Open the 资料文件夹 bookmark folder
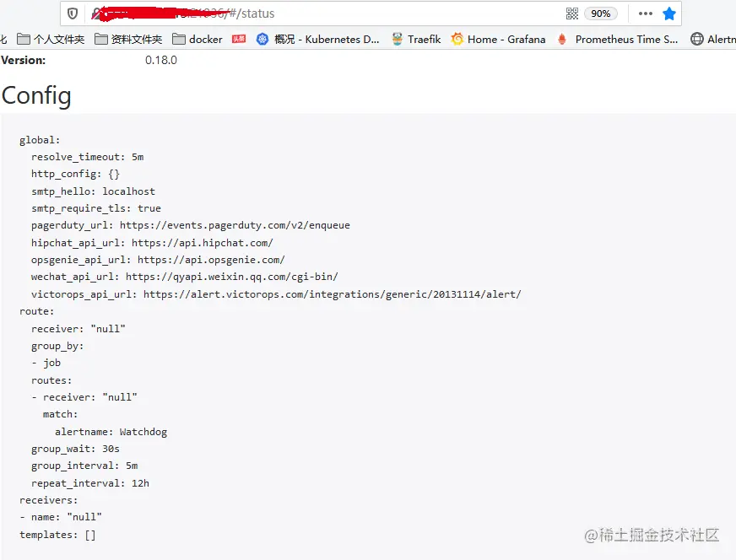Image resolution: width=736 pixels, height=560 pixels. [x=128, y=40]
